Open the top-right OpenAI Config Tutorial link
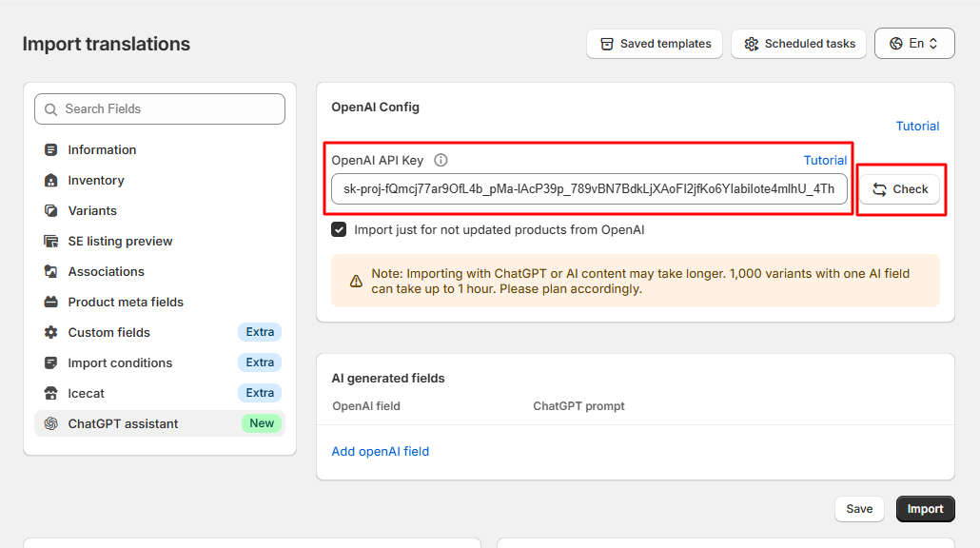 (917, 127)
